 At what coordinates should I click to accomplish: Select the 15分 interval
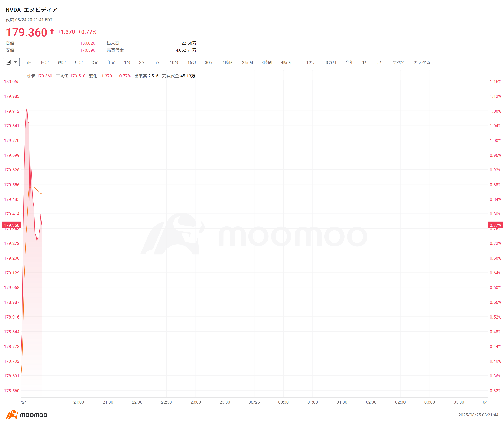coord(192,63)
